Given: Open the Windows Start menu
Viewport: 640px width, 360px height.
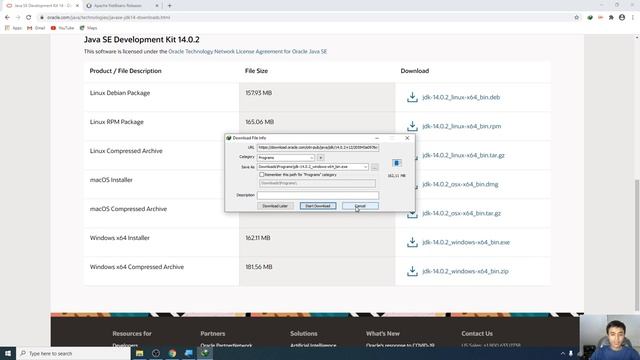Looking at the screenshot, I should 8,353.
